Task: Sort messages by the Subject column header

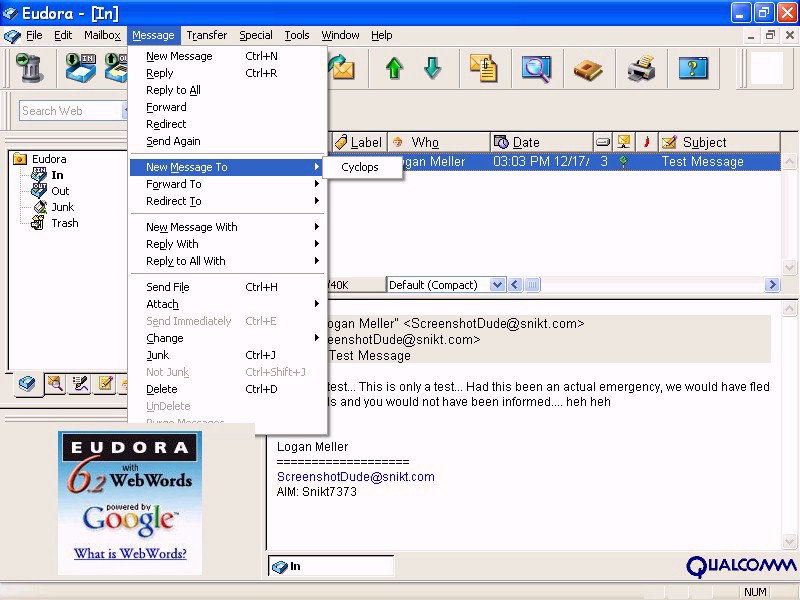Action: pyautogui.click(x=719, y=142)
